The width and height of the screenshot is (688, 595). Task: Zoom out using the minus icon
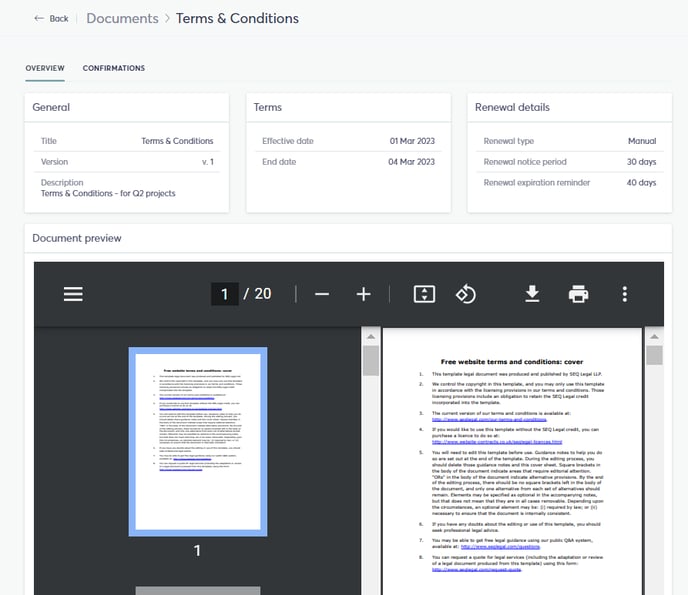coord(322,294)
